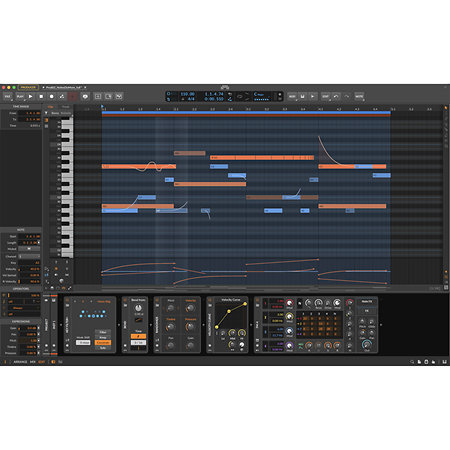Toggle the arranger loop icon in transport display
The height and width of the screenshot is (450, 450).
239,97
